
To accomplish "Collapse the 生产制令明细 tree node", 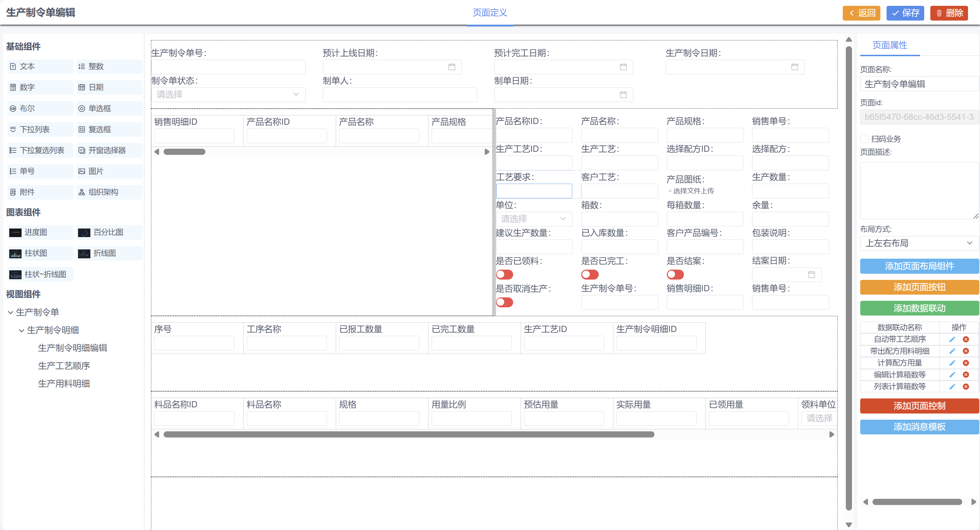I will [x=22, y=330].
